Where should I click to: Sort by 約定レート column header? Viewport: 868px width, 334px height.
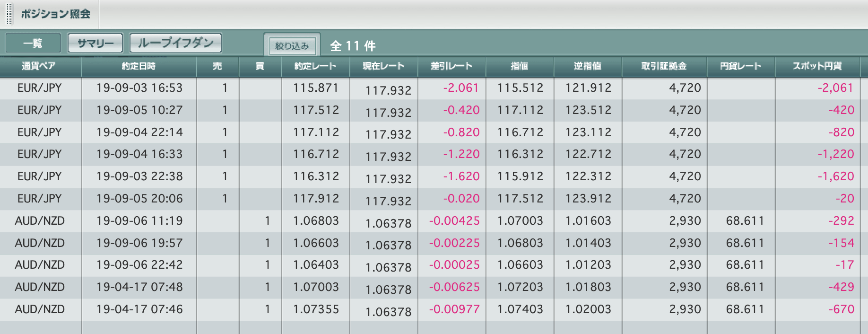(x=315, y=66)
